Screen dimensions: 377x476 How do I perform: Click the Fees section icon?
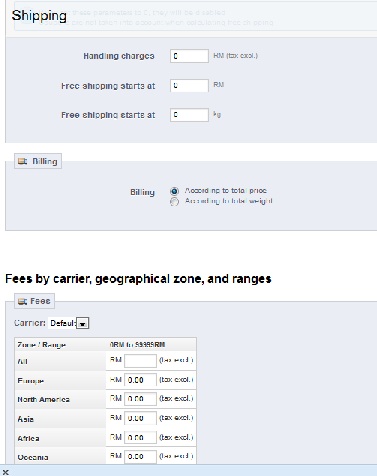pos(22,301)
